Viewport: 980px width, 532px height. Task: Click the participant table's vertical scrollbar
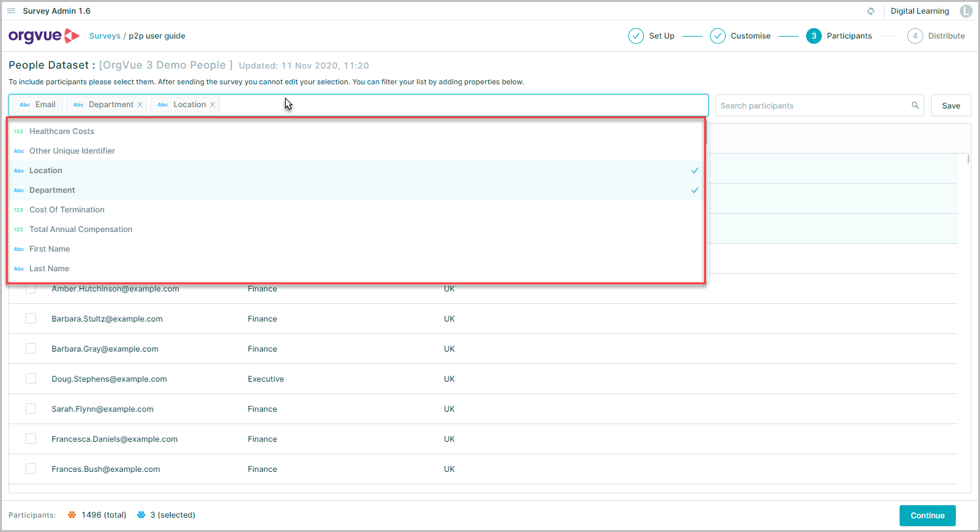click(968, 159)
